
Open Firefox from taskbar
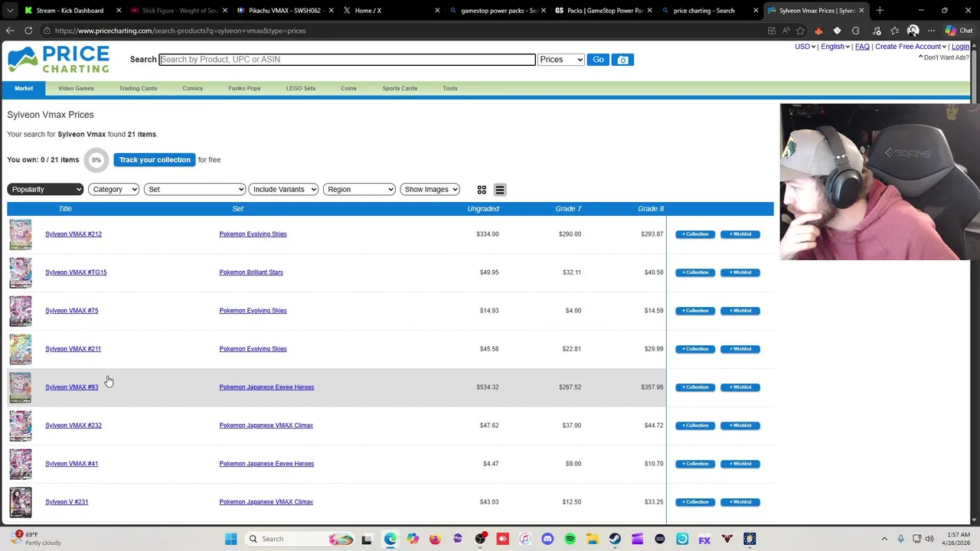pos(435,539)
